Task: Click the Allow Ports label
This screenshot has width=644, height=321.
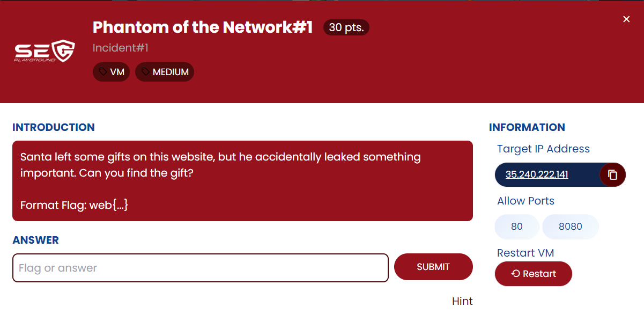Action: pos(525,201)
